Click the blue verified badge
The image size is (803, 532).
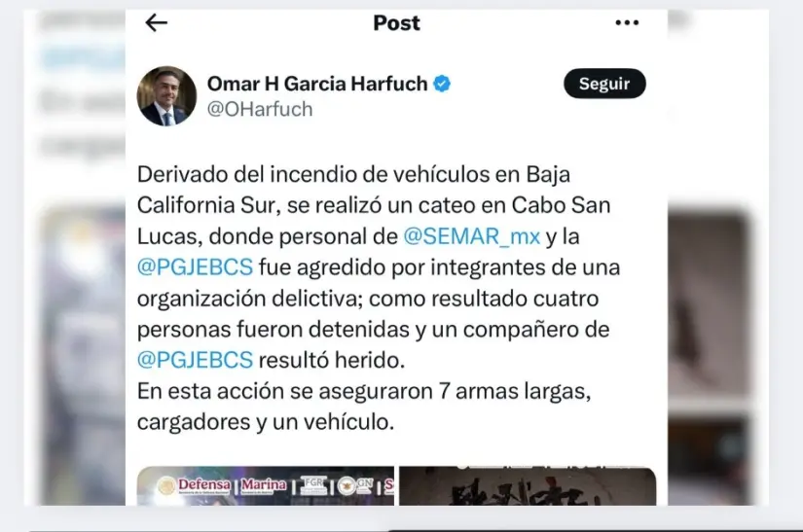click(x=442, y=84)
